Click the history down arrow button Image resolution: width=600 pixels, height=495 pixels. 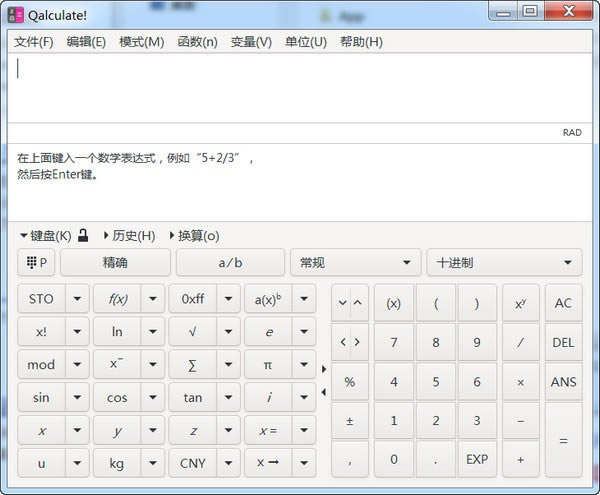(342, 303)
